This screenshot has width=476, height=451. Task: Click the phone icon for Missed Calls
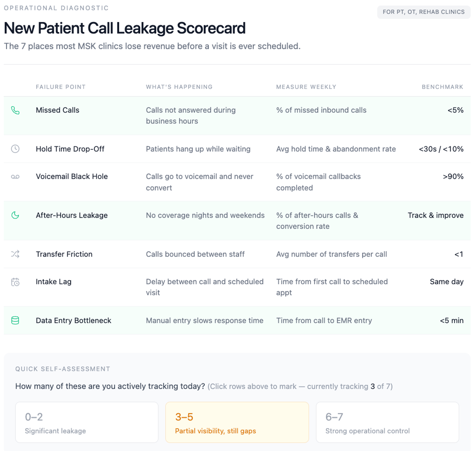coord(15,110)
